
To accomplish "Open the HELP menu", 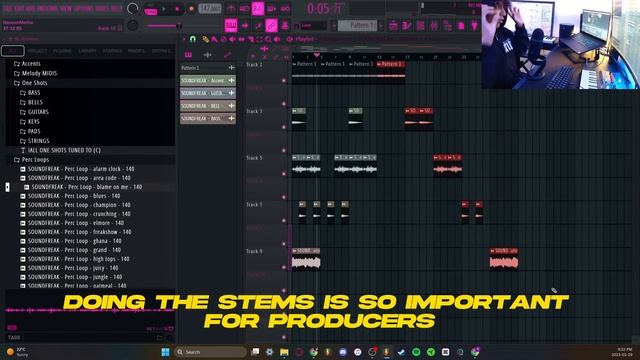I will [x=117, y=8].
